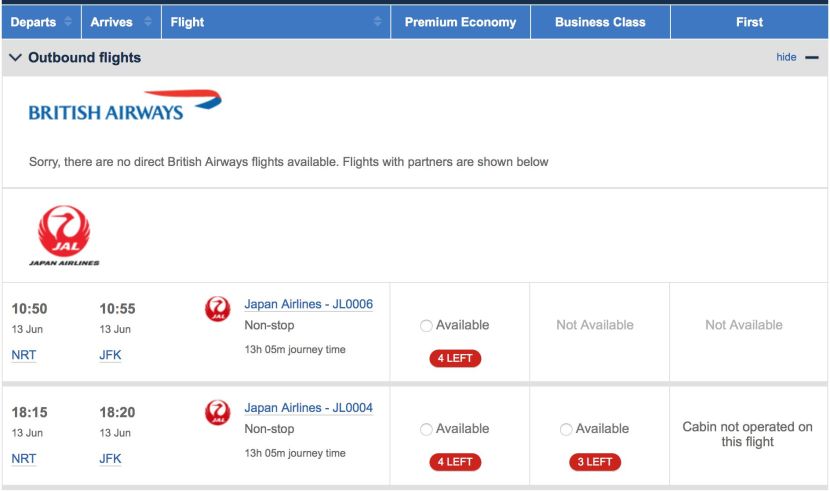The height and width of the screenshot is (491, 830).
Task: Open the NRT airport link on the 18:15 departure
Action: point(24,459)
